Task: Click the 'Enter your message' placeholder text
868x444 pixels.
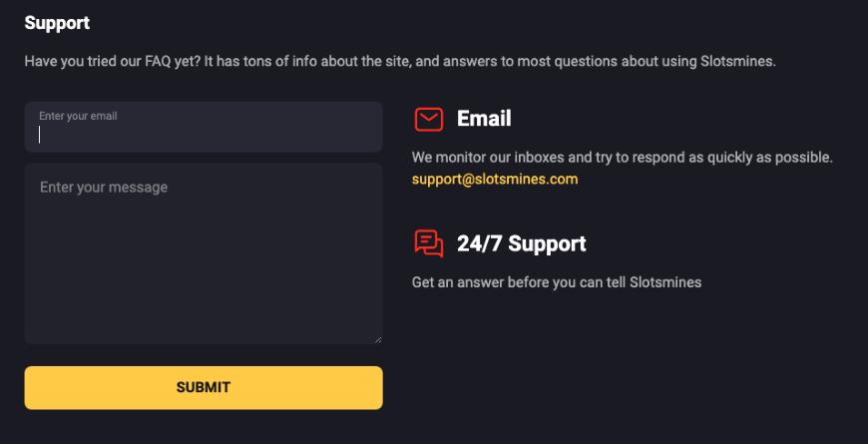Action: click(104, 188)
